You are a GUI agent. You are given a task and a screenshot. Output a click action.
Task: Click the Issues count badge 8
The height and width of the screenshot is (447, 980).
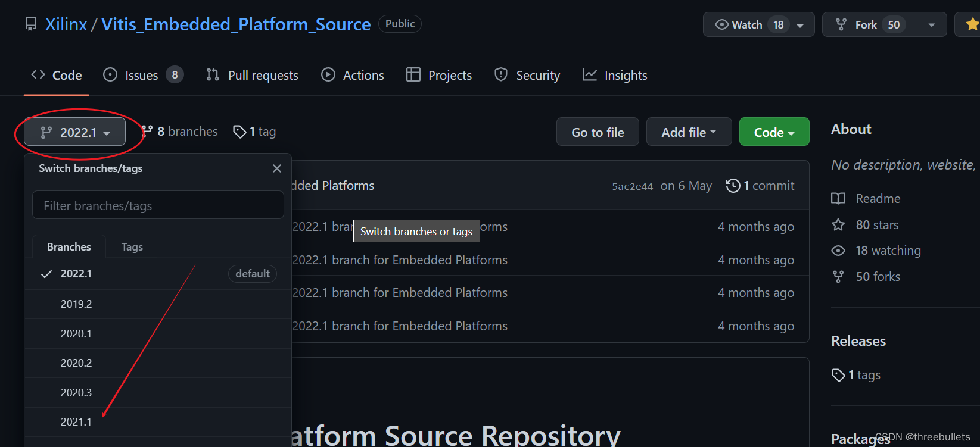tap(175, 75)
